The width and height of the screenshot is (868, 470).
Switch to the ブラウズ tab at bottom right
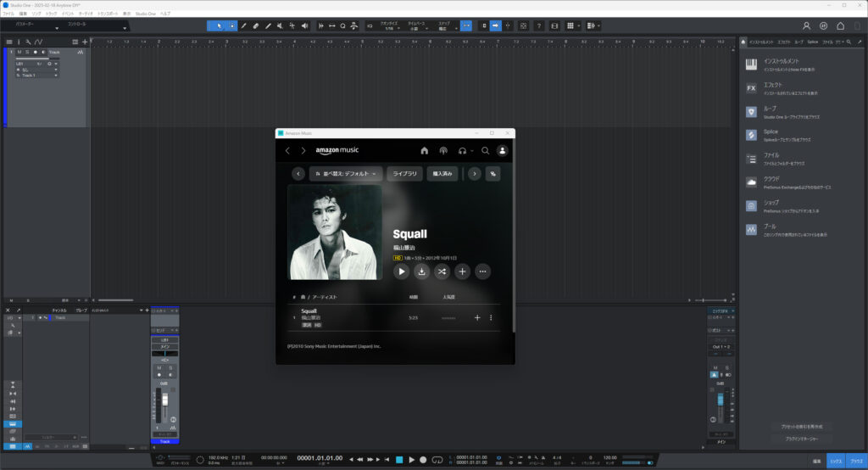click(856, 460)
